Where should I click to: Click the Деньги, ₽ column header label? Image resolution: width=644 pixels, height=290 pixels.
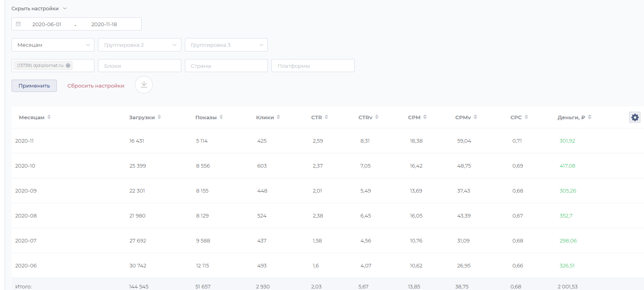(x=571, y=118)
